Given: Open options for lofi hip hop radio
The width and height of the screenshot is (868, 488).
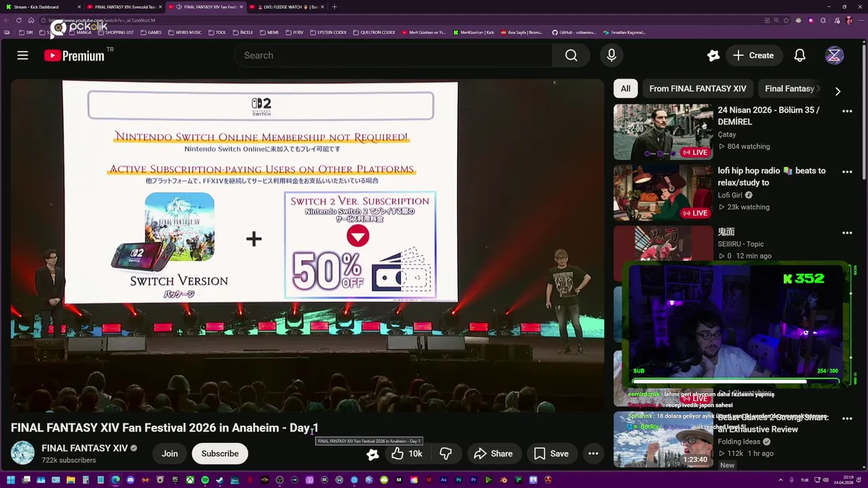Looking at the screenshot, I should 847,171.
